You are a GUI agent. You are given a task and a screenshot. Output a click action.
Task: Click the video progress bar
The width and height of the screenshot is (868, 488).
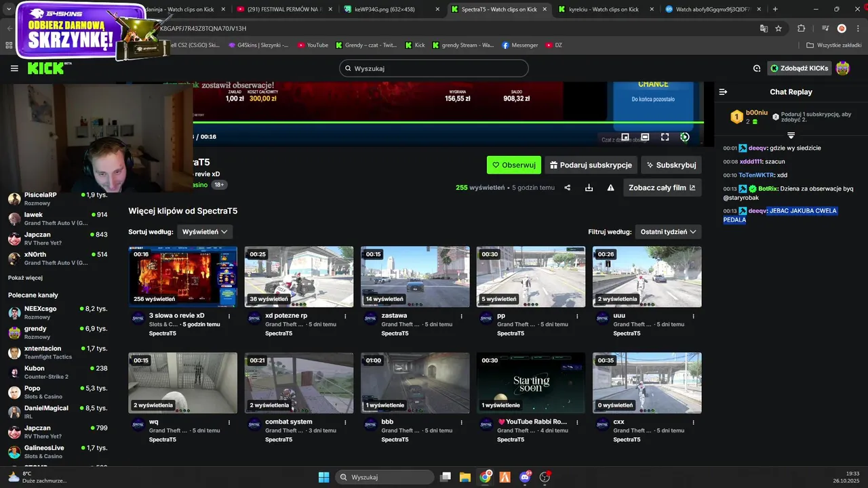point(448,122)
